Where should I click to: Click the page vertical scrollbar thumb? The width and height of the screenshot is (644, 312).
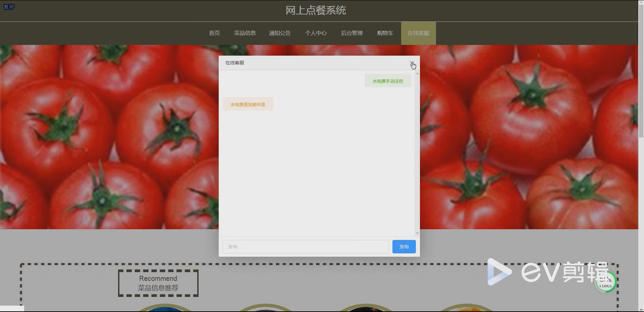pyautogui.click(x=641, y=71)
